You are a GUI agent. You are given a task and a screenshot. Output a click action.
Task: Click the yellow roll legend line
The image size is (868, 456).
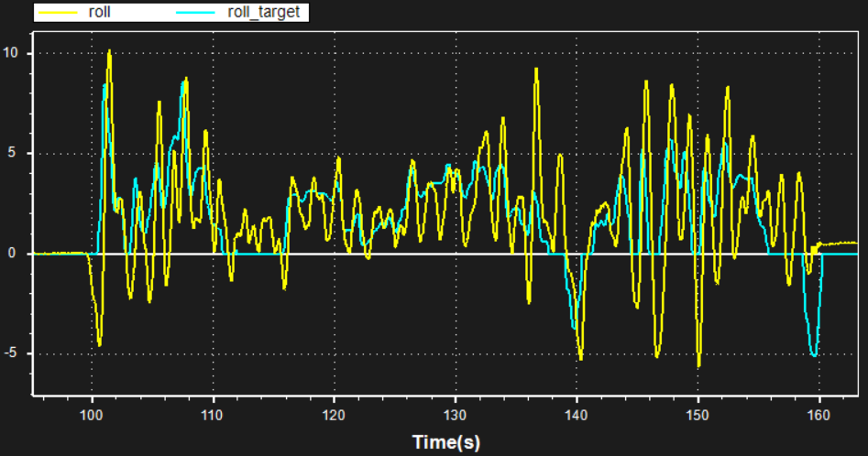tap(58, 12)
